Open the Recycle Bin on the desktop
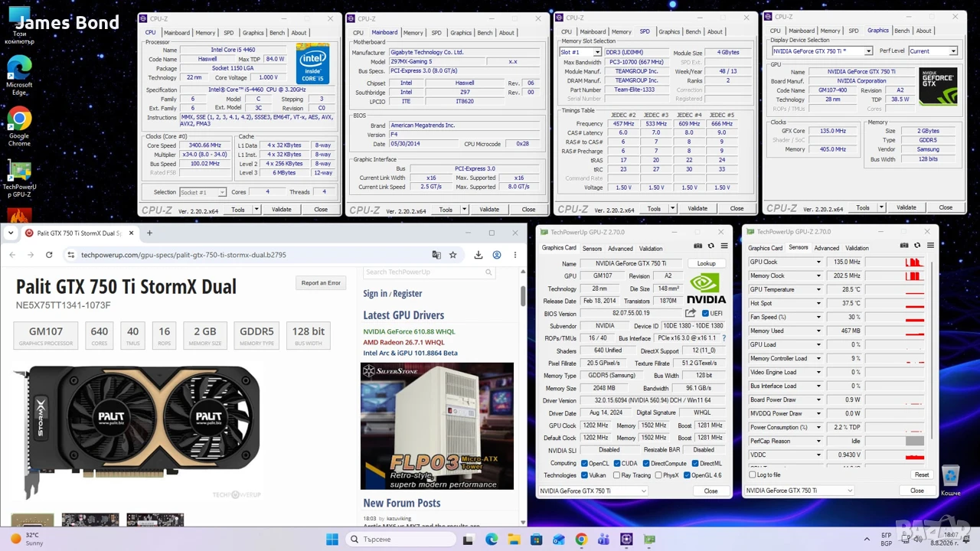Viewport: 980px width, 551px height. pyautogui.click(x=950, y=481)
